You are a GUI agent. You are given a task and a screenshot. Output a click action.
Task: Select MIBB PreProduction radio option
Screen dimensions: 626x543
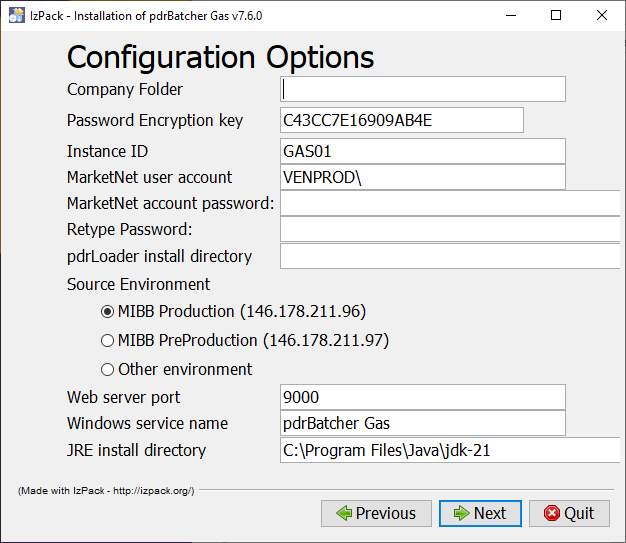(x=107, y=341)
